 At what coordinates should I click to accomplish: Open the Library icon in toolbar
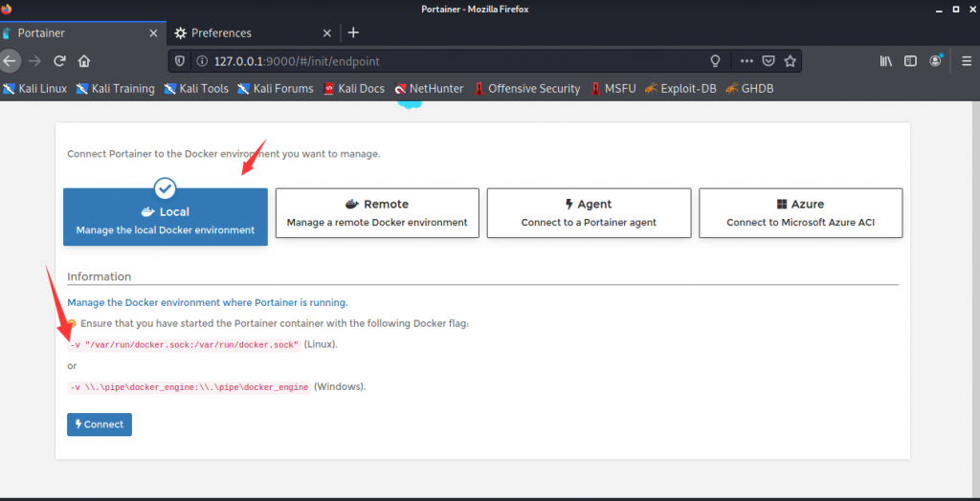pos(885,61)
